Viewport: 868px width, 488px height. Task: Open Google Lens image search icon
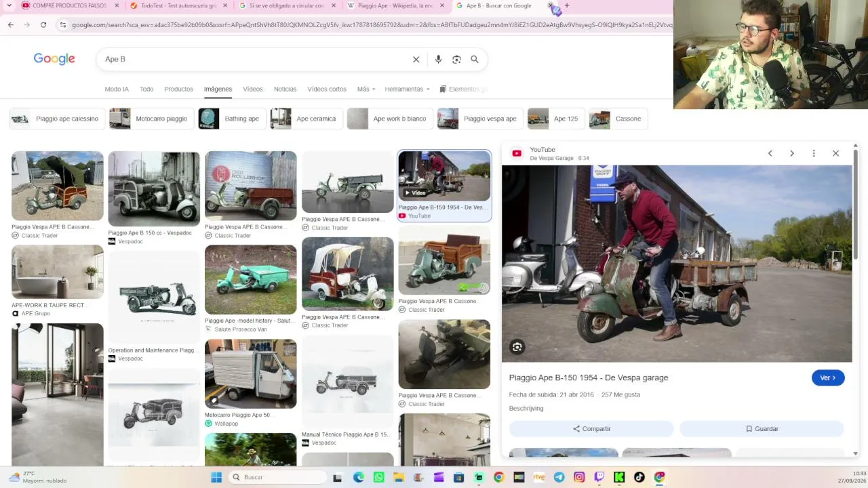point(456,60)
